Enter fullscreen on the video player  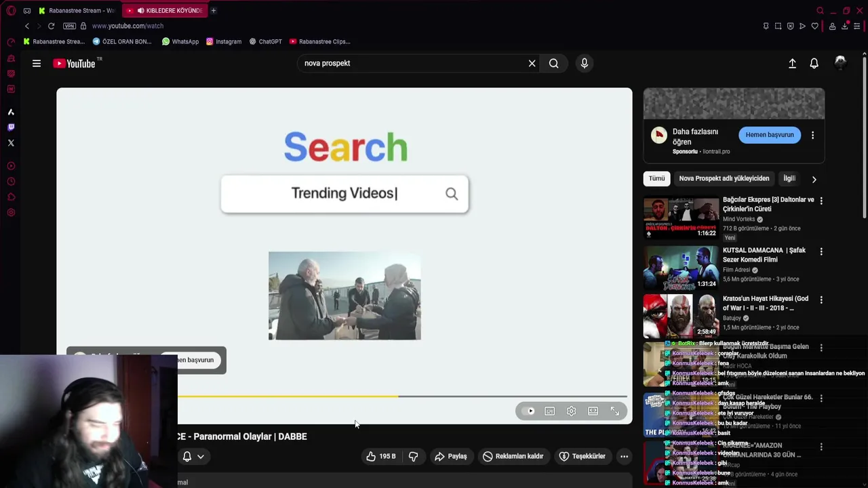click(x=615, y=411)
